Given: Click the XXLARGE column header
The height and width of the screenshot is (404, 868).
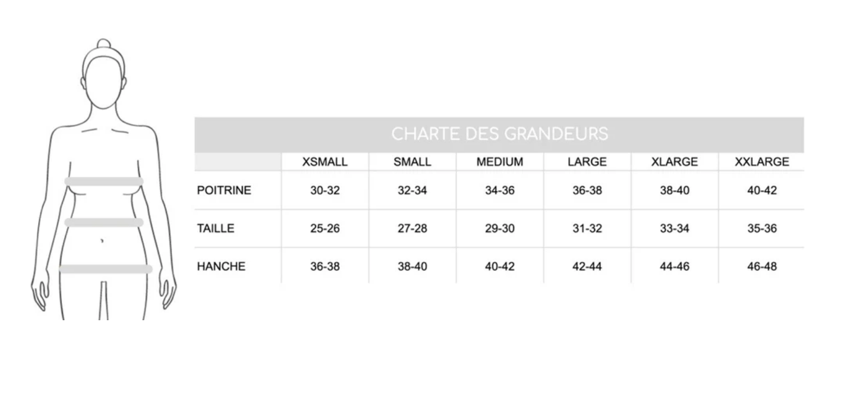Looking at the screenshot, I should 761,162.
